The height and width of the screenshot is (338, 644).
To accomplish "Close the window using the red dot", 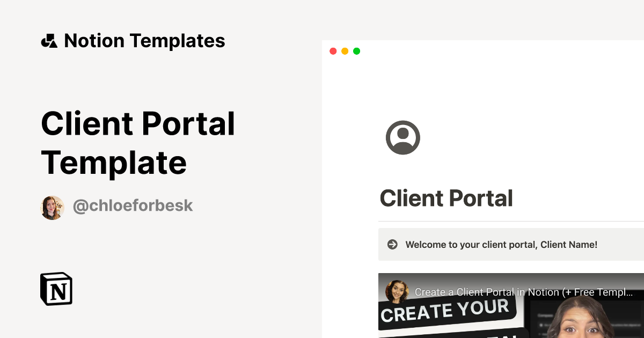I will coord(333,51).
